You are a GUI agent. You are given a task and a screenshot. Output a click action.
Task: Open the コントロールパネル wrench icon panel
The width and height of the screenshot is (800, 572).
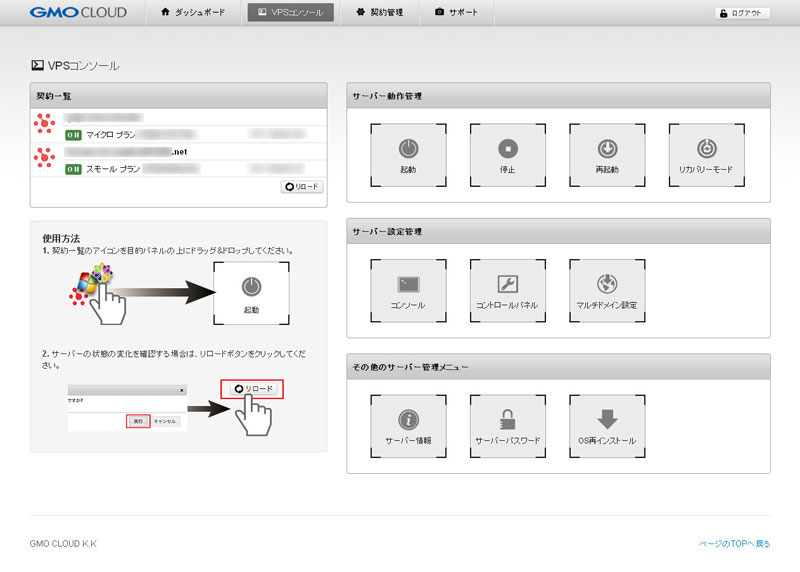[507, 289]
